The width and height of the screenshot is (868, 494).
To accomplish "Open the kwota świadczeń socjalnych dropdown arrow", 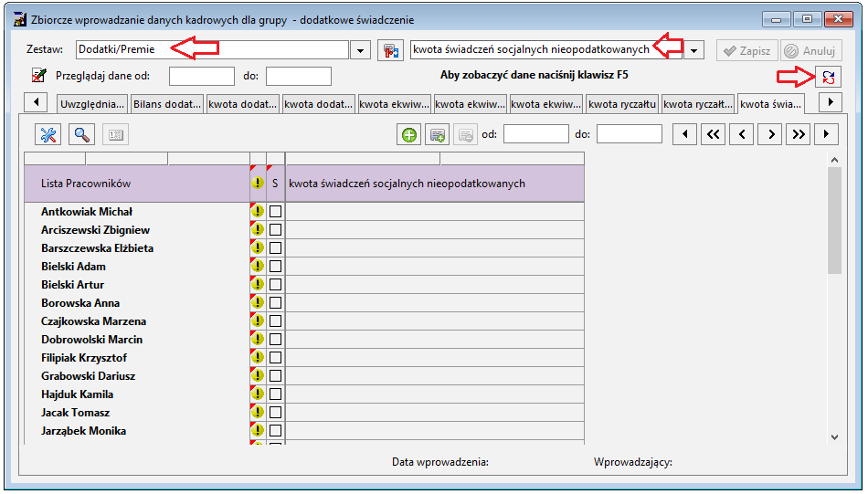I will click(x=693, y=50).
